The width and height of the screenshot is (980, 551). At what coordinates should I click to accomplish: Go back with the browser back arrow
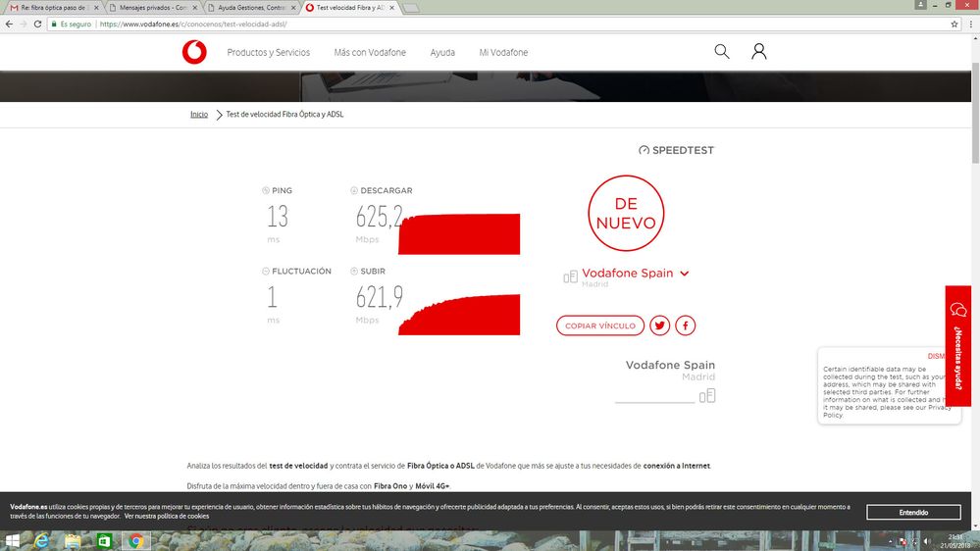coord(9,24)
